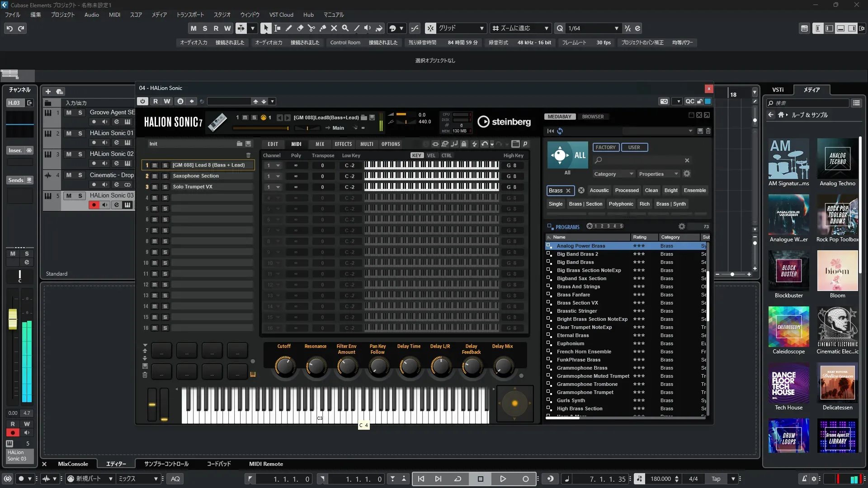
Task: Mute the Groove Agent SE track
Action: pyautogui.click(x=69, y=113)
